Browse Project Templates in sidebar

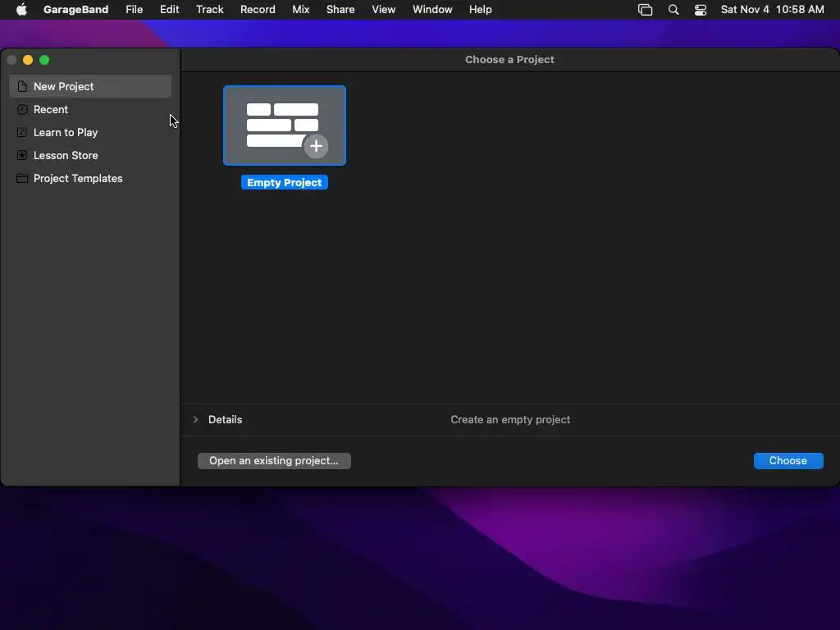(90, 178)
